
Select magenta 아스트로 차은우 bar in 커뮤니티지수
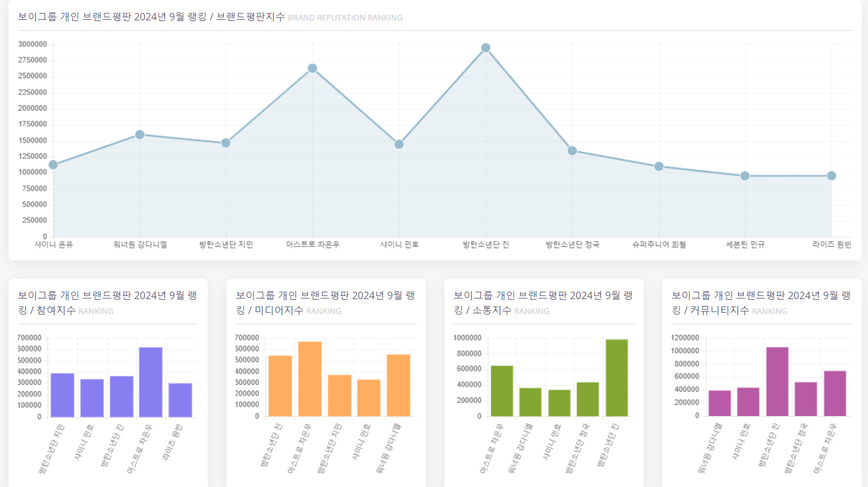(835, 393)
